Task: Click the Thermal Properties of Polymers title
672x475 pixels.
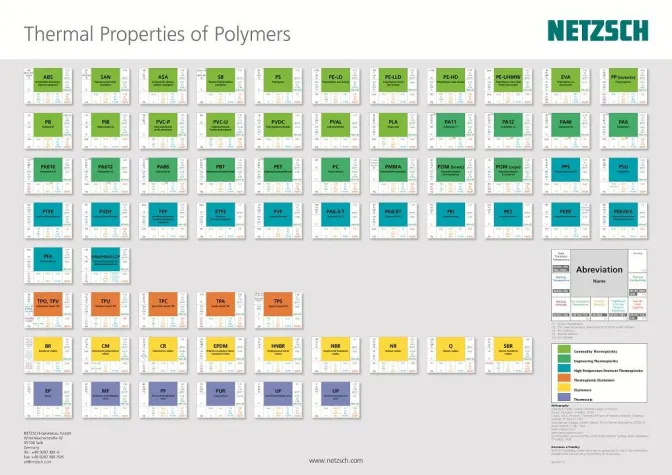Action: 157,34
